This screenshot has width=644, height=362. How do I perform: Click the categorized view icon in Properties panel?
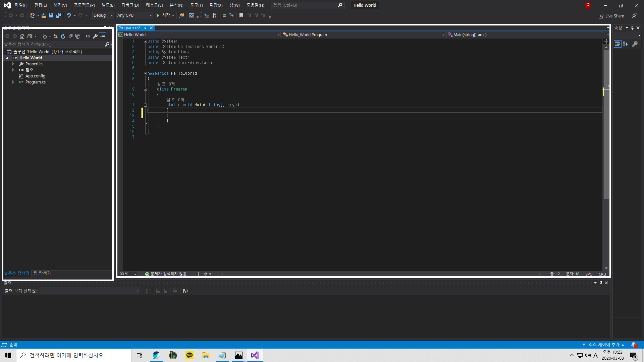pyautogui.click(x=618, y=44)
